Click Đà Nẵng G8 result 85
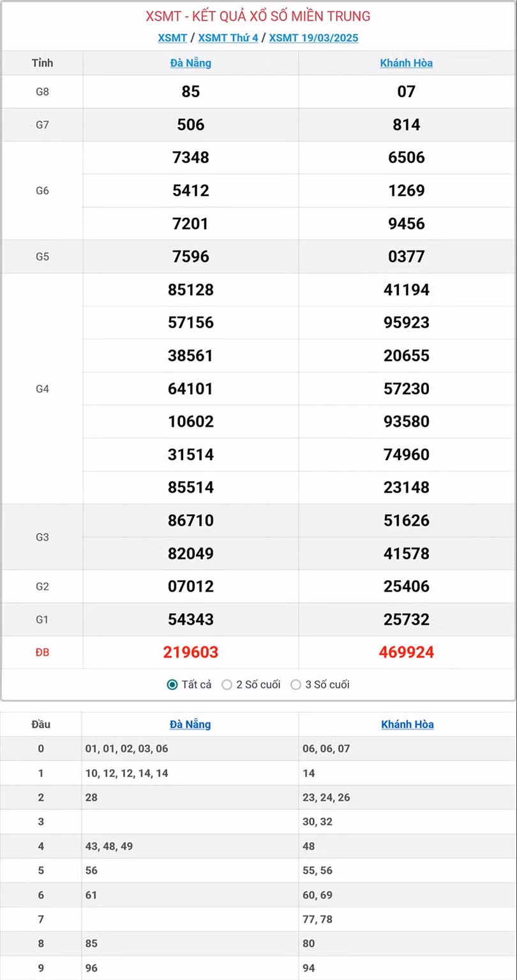The height and width of the screenshot is (980, 517). pyautogui.click(x=191, y=91)
